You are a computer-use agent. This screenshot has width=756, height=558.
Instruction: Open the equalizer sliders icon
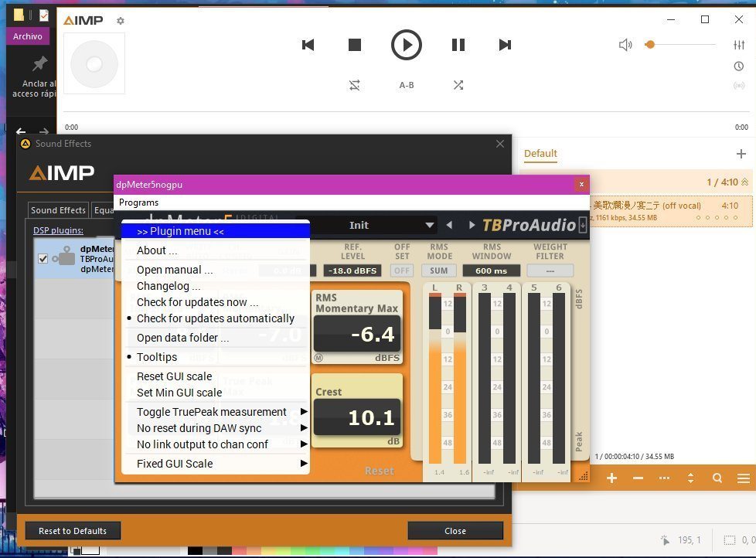(739, 45)
